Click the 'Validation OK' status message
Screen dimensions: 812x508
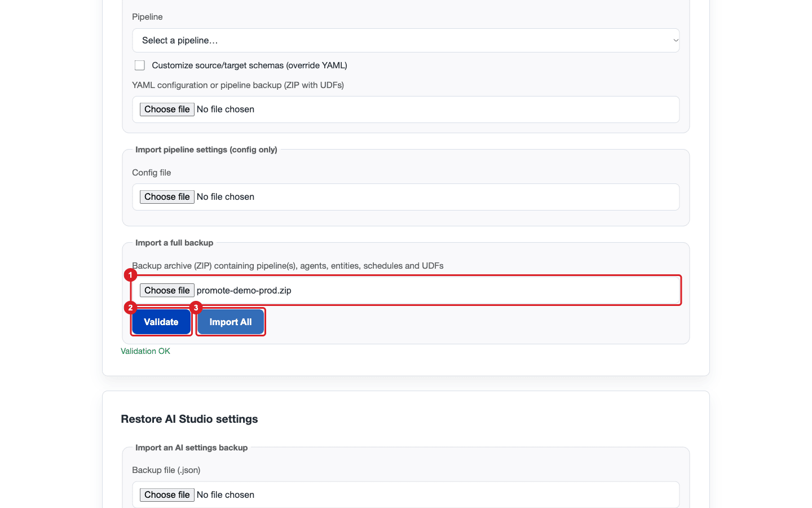coord(145,351)
